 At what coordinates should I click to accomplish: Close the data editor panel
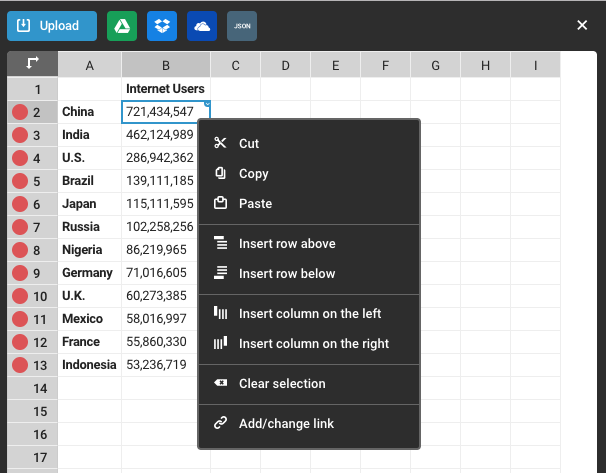tap(582, 26)
